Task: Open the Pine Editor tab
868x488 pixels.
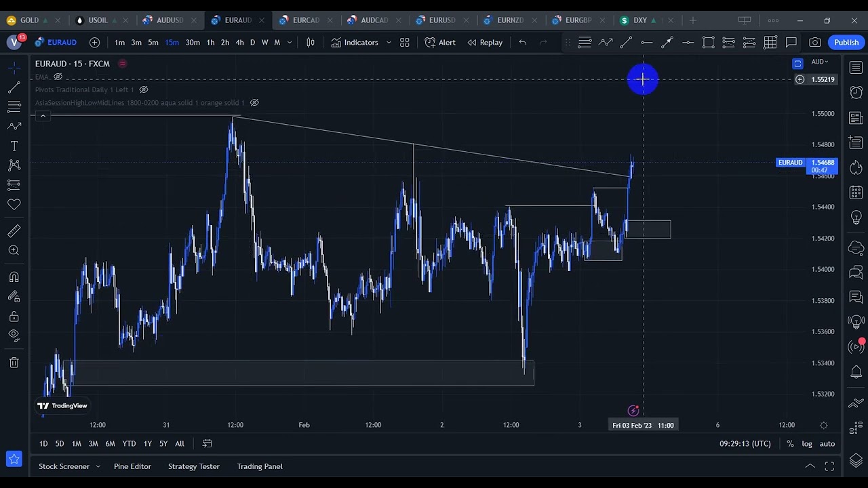Action: [132, 466]
